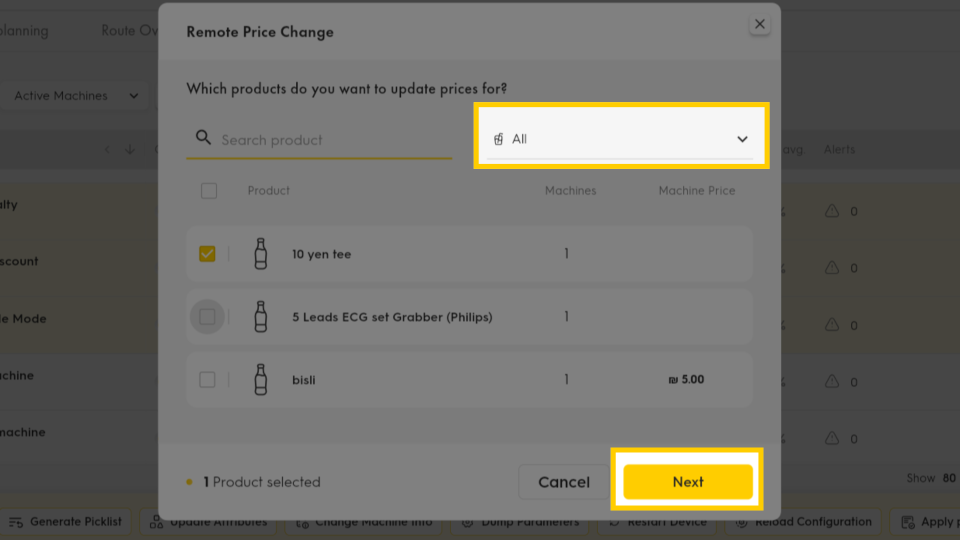Click the Reload Configuration button

[802, 522]
